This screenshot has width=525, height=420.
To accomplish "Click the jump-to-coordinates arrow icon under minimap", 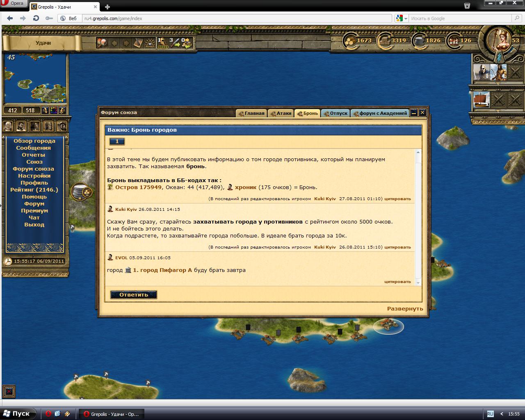I will pyautogui.click(x=45, y=110).
